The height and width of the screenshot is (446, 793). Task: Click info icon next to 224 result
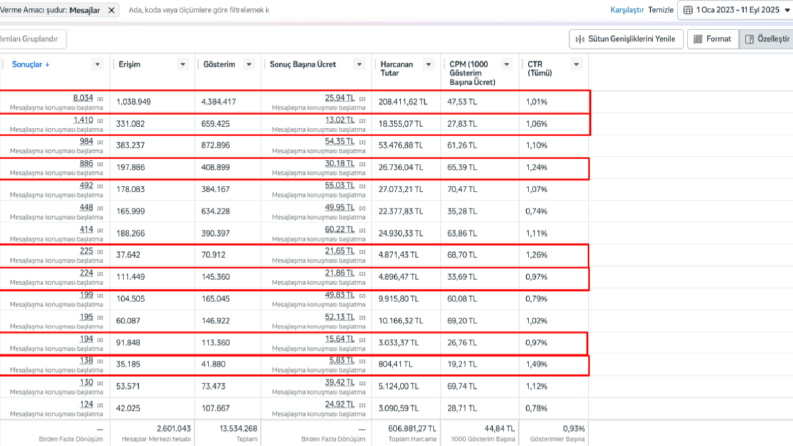tap(100, 274)
